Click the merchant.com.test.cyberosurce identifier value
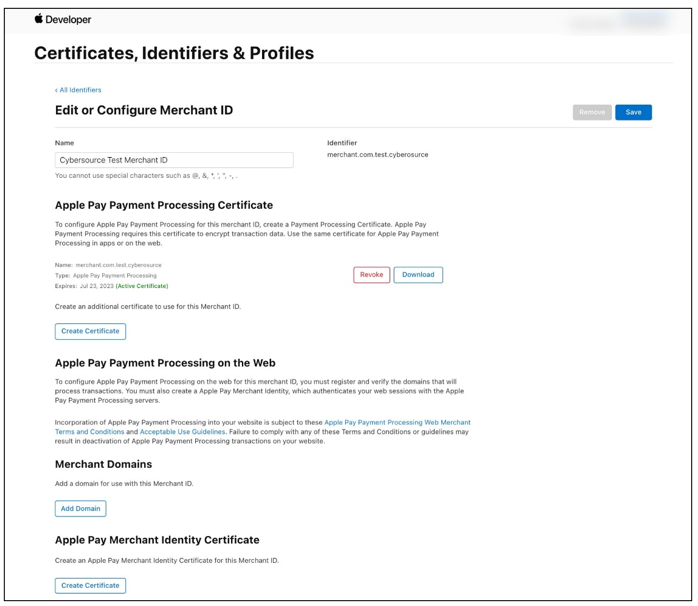698x606 pixels. (x=377, y=155)
